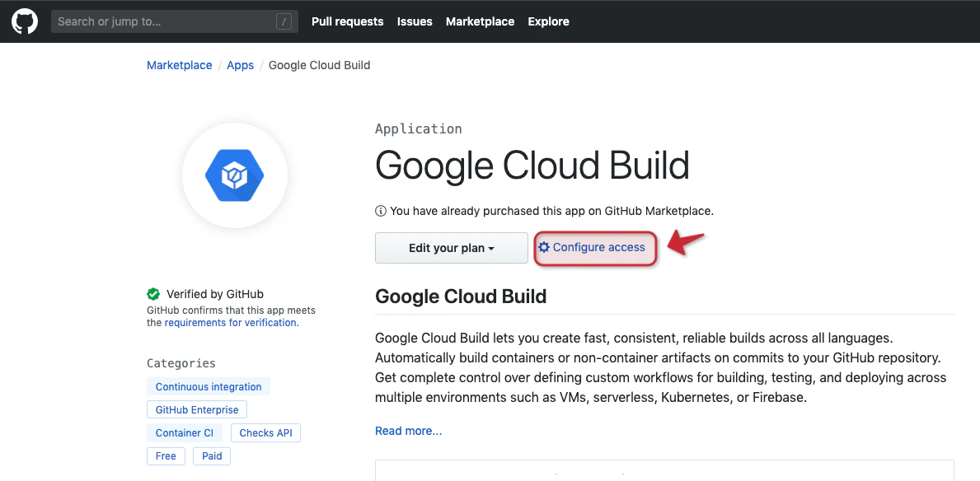Image resolution: width=980 pixels, height=481 pixels.
Task: Select the Continuous integration category tag
Action: [209, 386]
